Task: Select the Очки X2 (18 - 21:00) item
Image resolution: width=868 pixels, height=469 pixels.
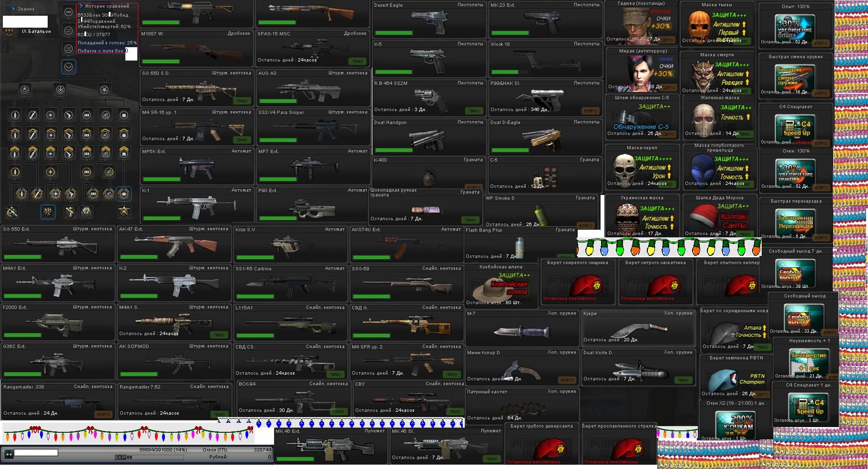Action: coord(736,421)
